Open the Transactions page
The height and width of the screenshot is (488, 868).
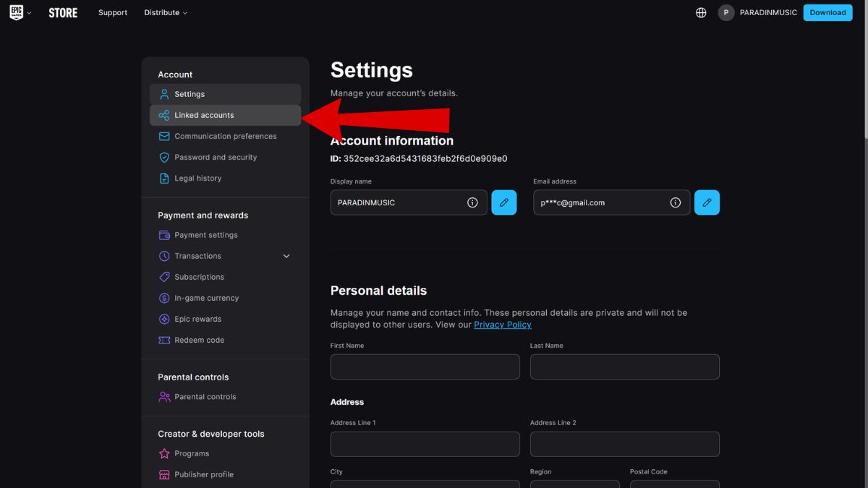pyautogui.click(x=225, y=256)
